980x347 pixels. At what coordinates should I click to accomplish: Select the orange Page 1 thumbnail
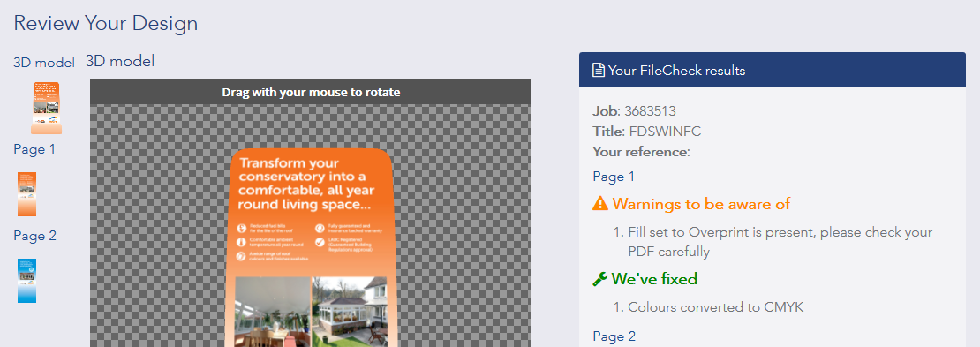(x=26, y=194)
